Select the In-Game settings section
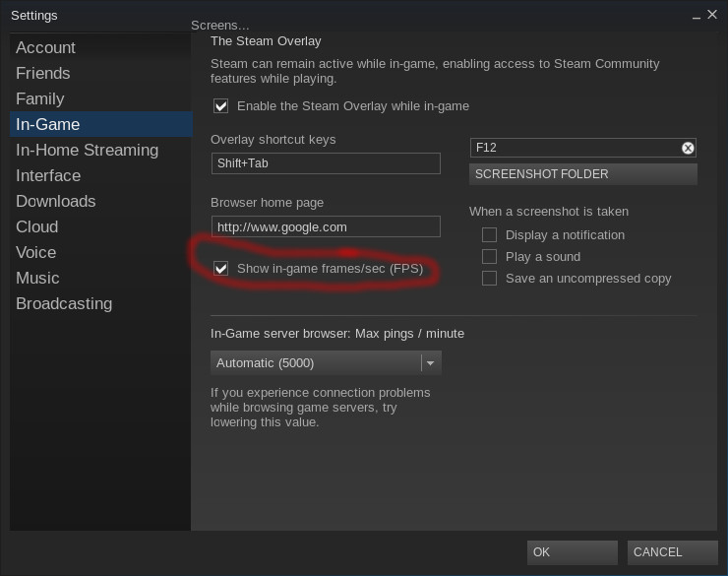 pyautogui.click(x=100, y=124)
